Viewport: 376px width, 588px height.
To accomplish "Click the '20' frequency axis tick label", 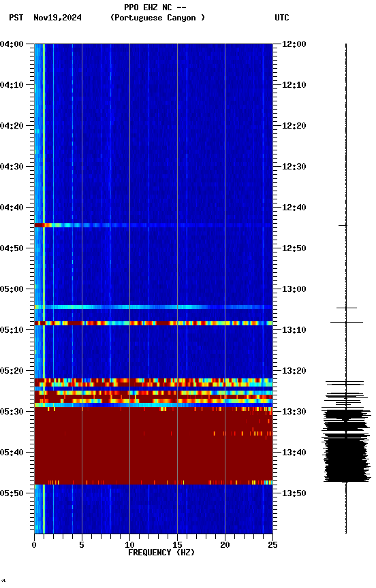I will (x=225, y=545).
